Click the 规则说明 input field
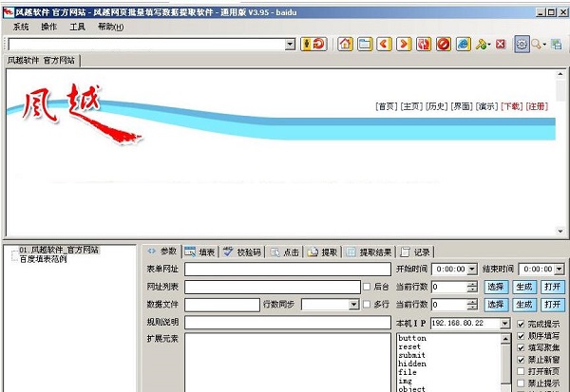 tap(288, 323)
